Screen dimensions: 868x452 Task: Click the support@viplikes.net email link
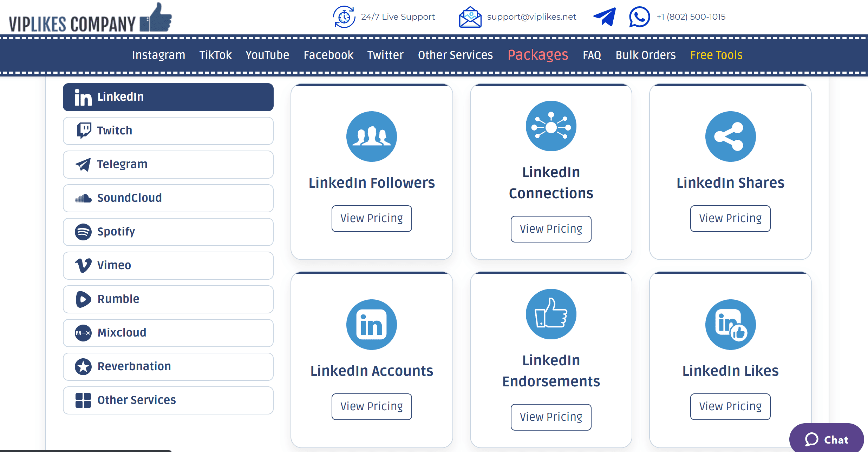[531, 17]
